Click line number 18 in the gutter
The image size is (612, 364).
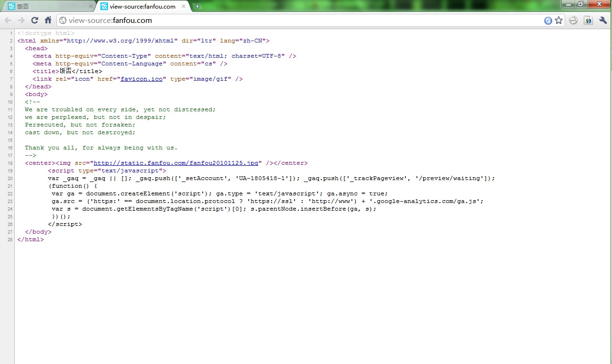coord(11,163)
